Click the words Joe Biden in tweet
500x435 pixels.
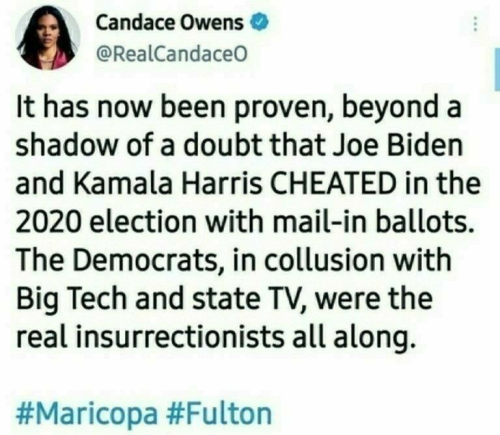pyautogui.click(x=398, y=146)
